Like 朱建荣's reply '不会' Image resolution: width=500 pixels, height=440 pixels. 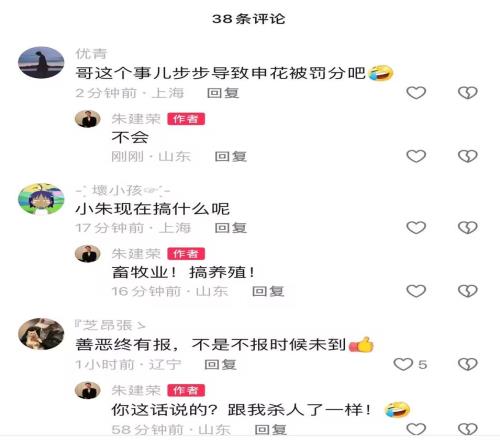pyautogui.click(x=416, y=156)
